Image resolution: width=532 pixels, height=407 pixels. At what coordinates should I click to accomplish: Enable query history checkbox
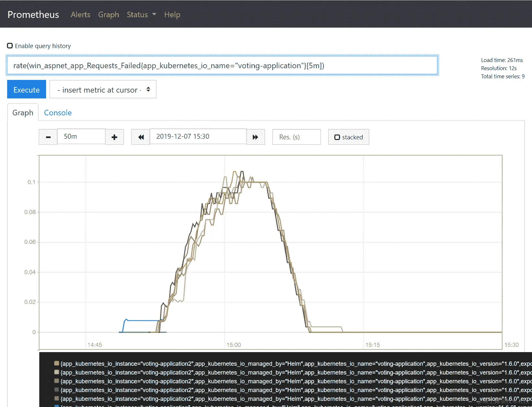pos(10,46)
